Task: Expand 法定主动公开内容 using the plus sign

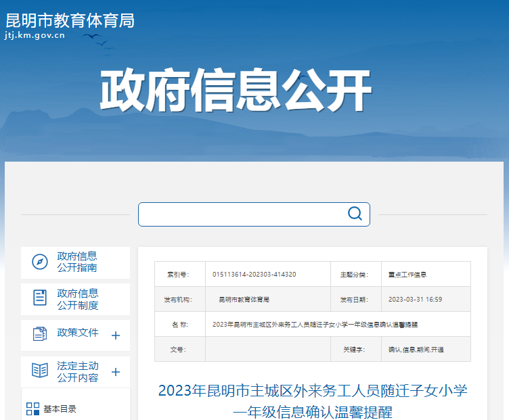Action: coord(116,372)
